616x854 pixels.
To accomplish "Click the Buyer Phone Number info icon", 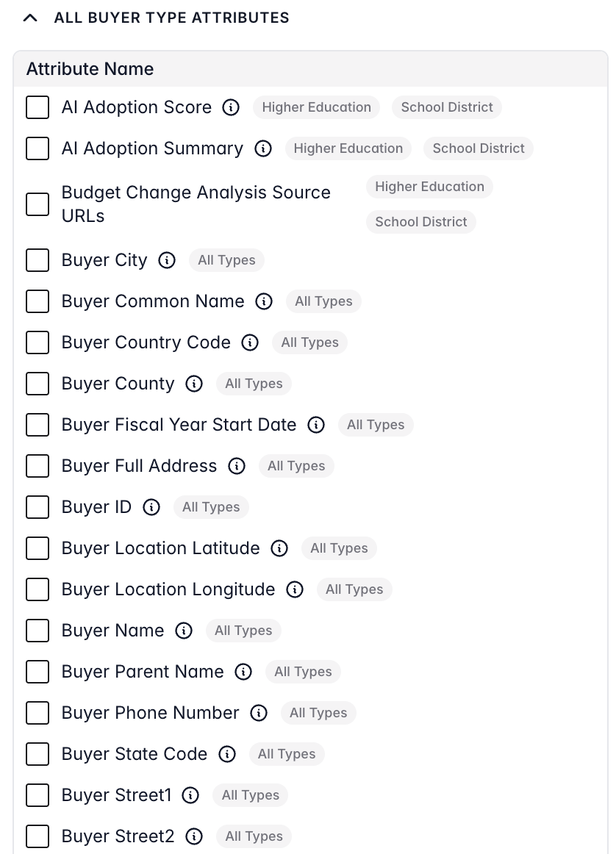I will point(259,713).
